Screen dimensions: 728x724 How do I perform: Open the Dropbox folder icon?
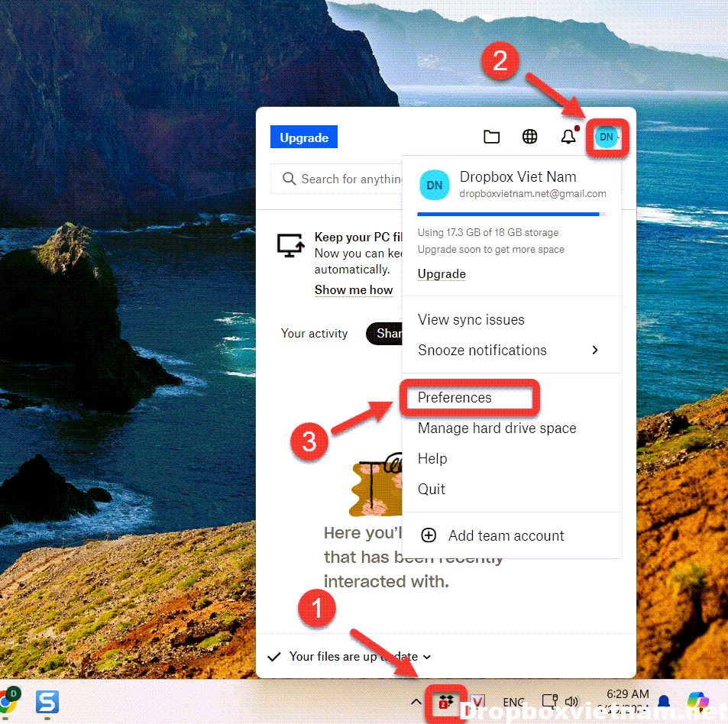click(x=492, y=137)
